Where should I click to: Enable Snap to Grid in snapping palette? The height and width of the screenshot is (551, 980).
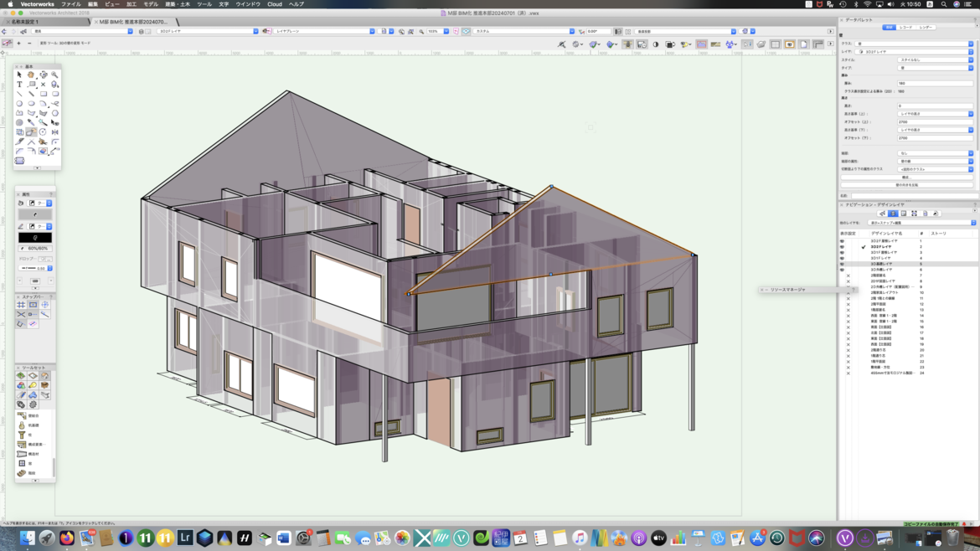[21, 305]
